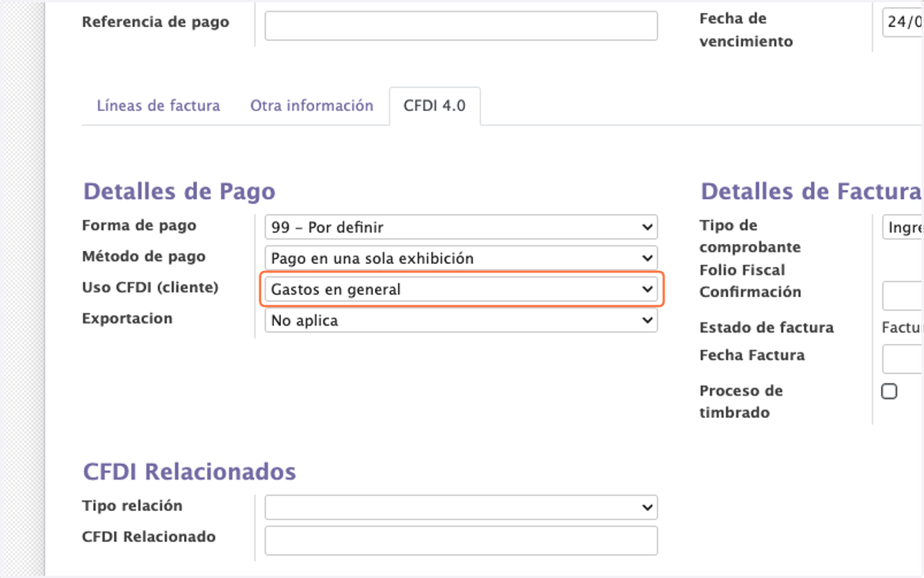Click the Forma de pago label
This screenshot has height=578, width=924.
pos(139,226)
